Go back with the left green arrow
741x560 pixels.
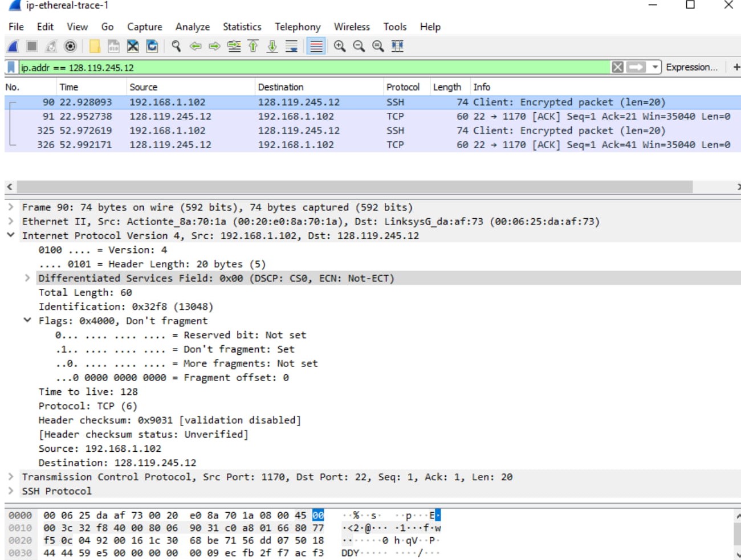pos(196,46)
